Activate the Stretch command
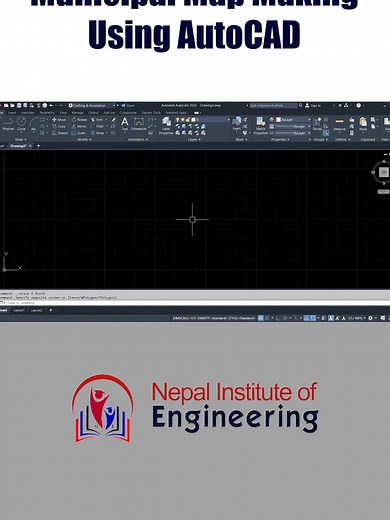Viewport: 390px width, 520px height. 60,133
